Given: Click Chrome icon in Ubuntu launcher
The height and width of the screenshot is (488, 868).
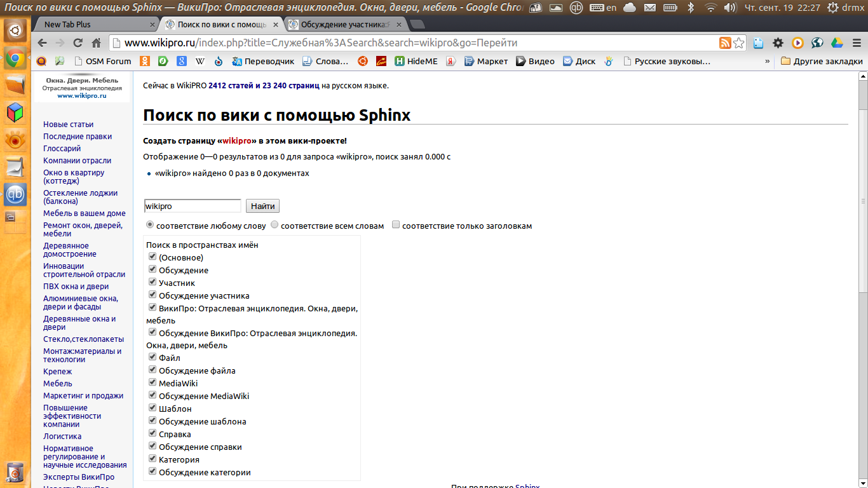Looking at the screenshot, I should point(15,59).
